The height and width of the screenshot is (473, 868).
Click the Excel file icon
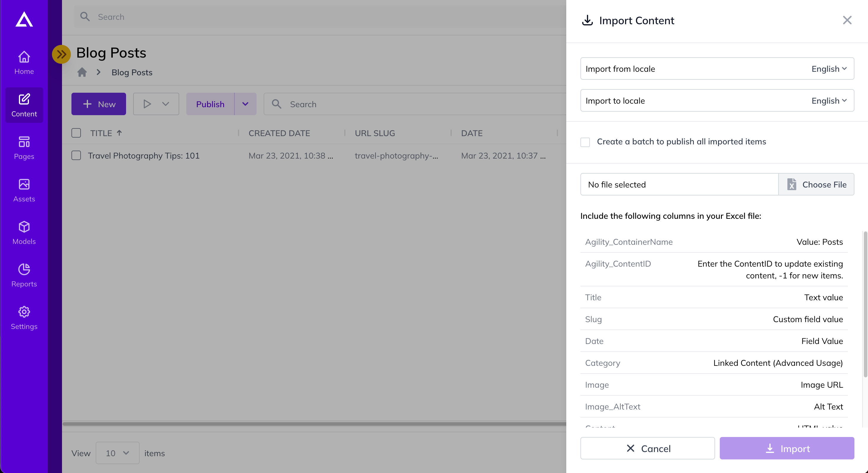pos(792,185)
